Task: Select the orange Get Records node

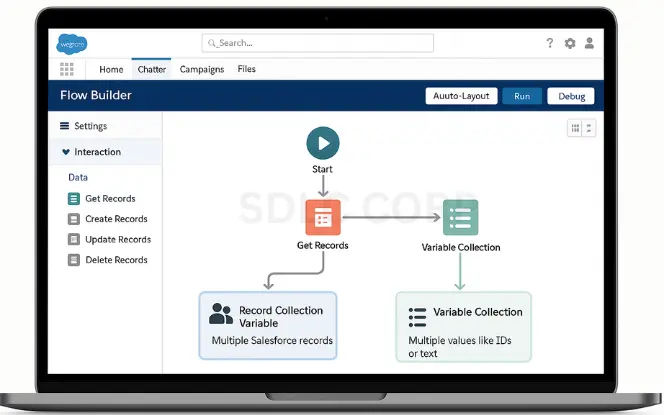Action: pyautogui.click(x=323, y=218)
